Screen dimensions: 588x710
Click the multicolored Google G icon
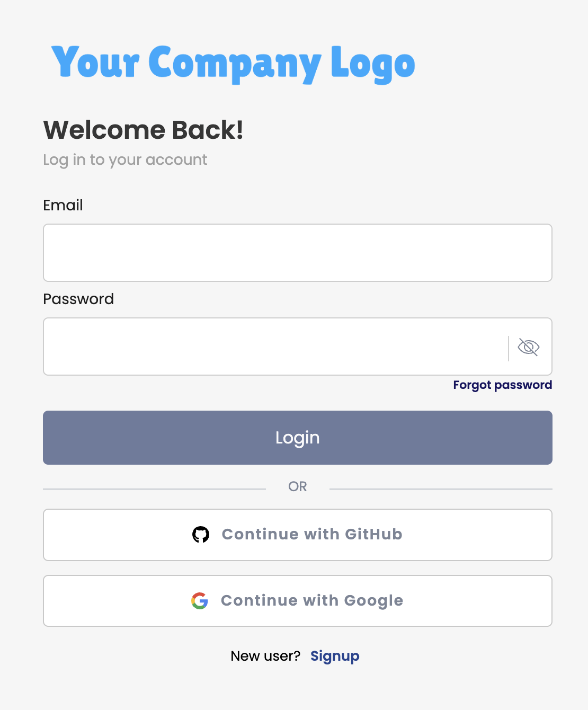click(200, 601)
